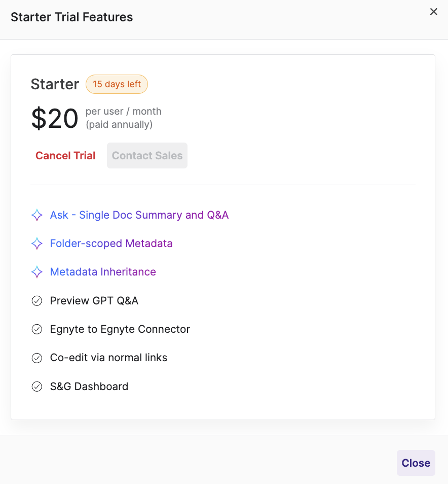Click the $20 price text
Viewport: 448px width, 484px height.
[55, 118]
